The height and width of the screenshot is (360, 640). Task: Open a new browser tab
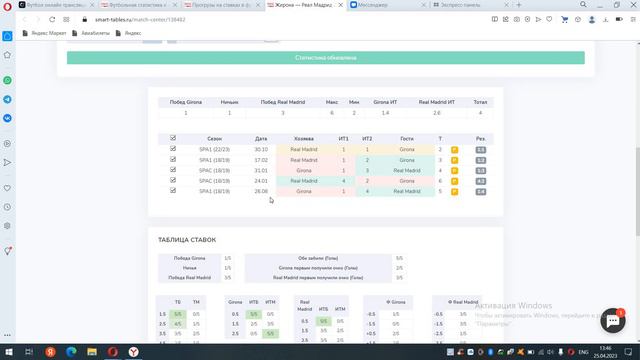[x=519, y=5]
